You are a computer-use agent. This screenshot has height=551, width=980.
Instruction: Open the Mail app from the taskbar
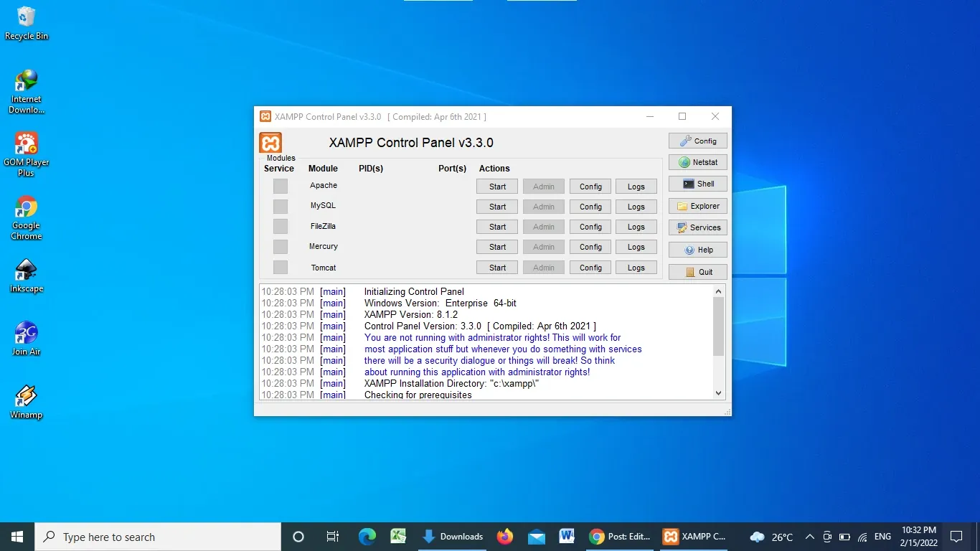coord(536,537)
